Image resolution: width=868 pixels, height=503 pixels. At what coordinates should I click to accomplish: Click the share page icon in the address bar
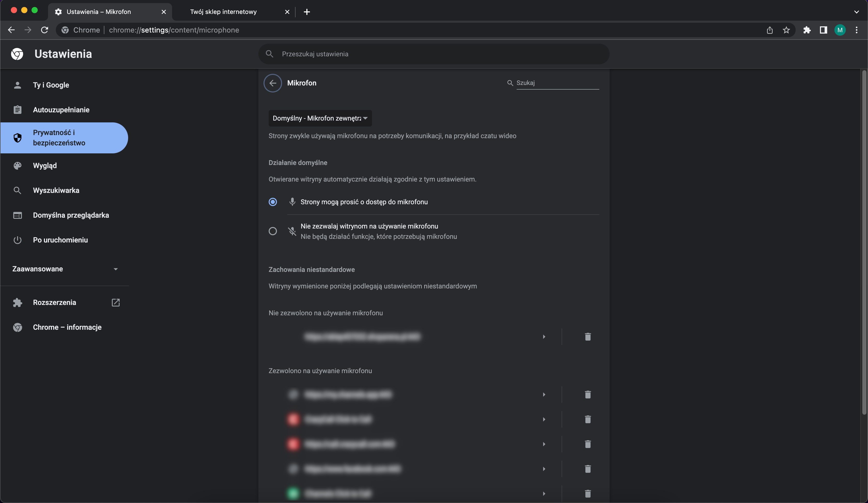(x=770, y=30)
